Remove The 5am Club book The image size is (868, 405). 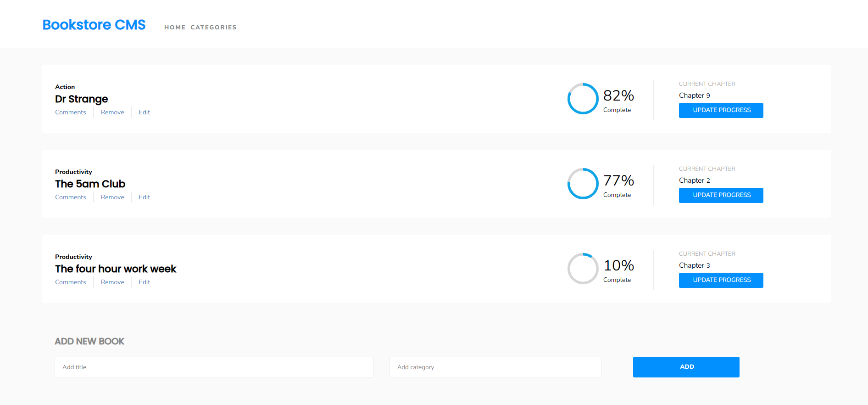click(x=112, y=197)
